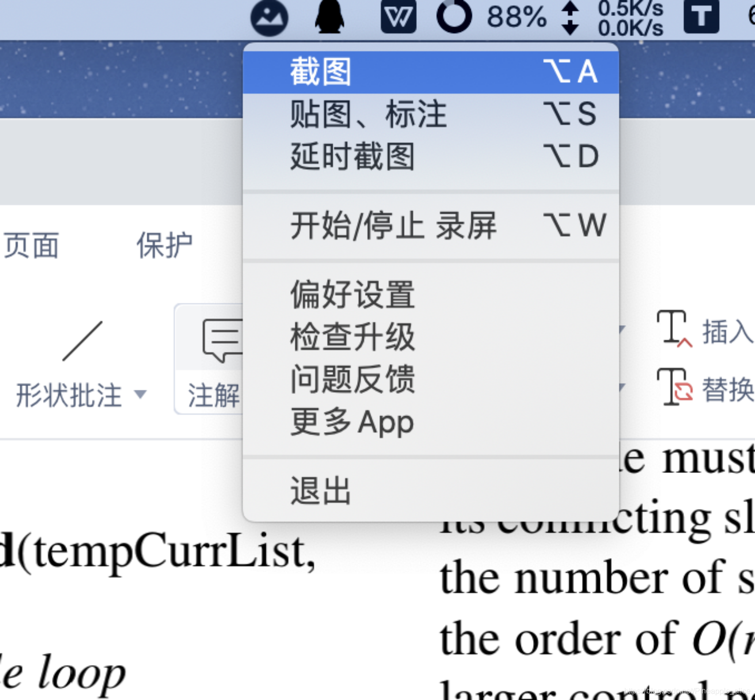Click the network speed up-down arrows
The height and width of the screenshot is (700, 755).
[570, 17]
